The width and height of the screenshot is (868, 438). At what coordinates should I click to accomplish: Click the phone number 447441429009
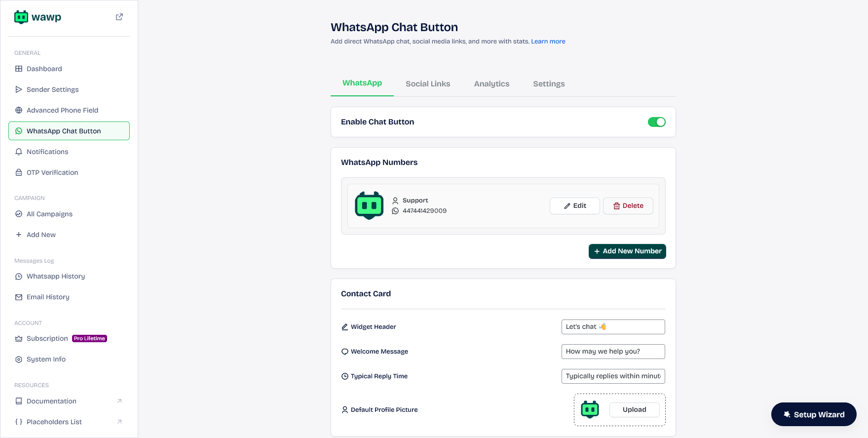[x=424, y=211]
